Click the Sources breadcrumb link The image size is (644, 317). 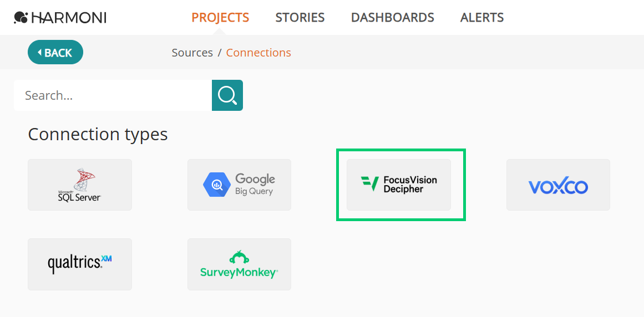click(x=192, y=53)
